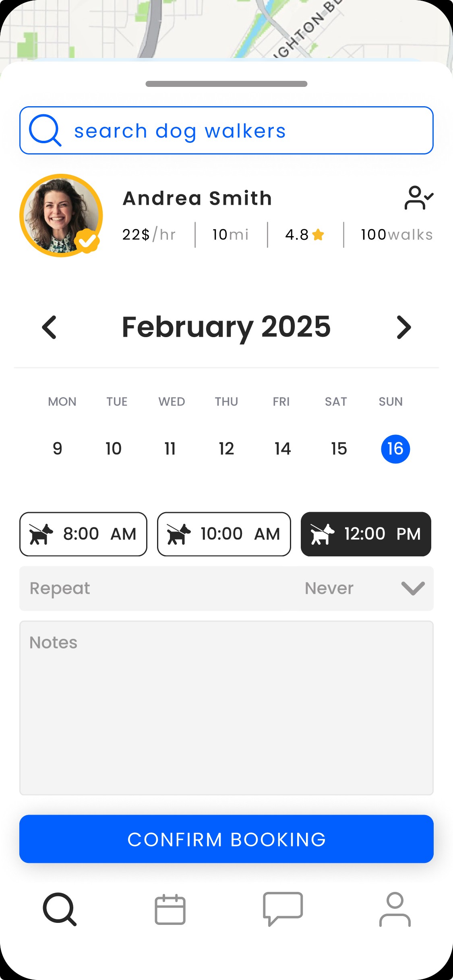
Task: Open Andrea Smith's profile name
Action: coord(197,198)
